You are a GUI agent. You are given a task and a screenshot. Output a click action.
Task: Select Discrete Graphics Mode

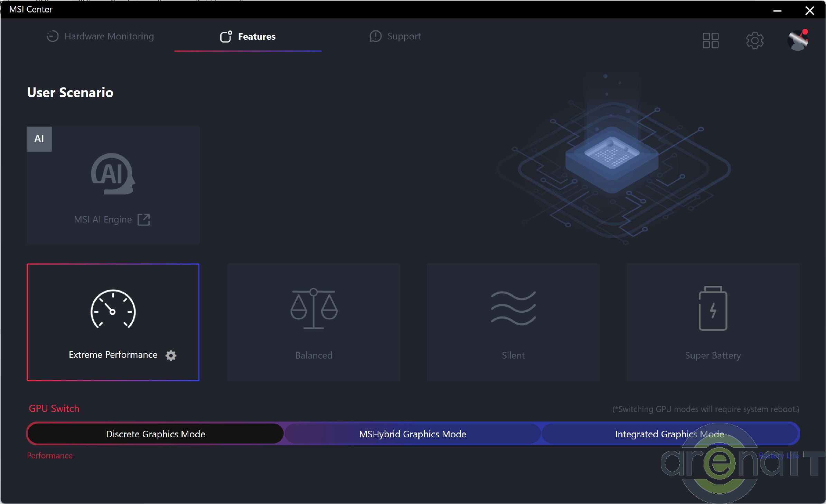point(156,434)
